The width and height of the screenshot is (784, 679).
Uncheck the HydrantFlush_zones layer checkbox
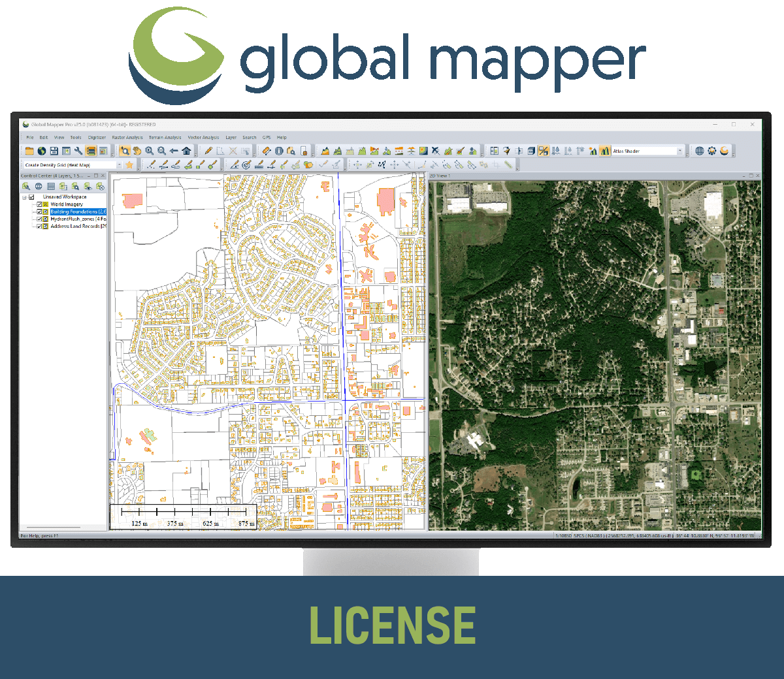[39, 219]
